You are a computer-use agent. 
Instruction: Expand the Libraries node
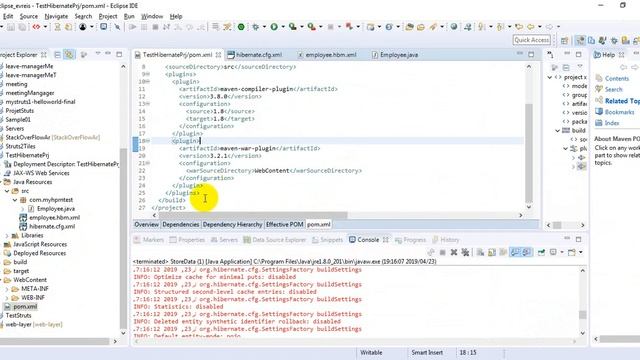7,236
